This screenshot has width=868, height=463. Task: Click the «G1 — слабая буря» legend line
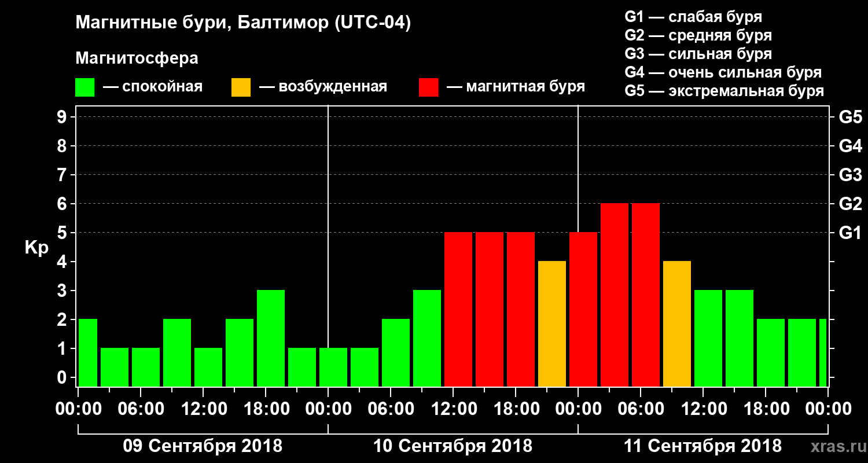[x=693, y=17]
